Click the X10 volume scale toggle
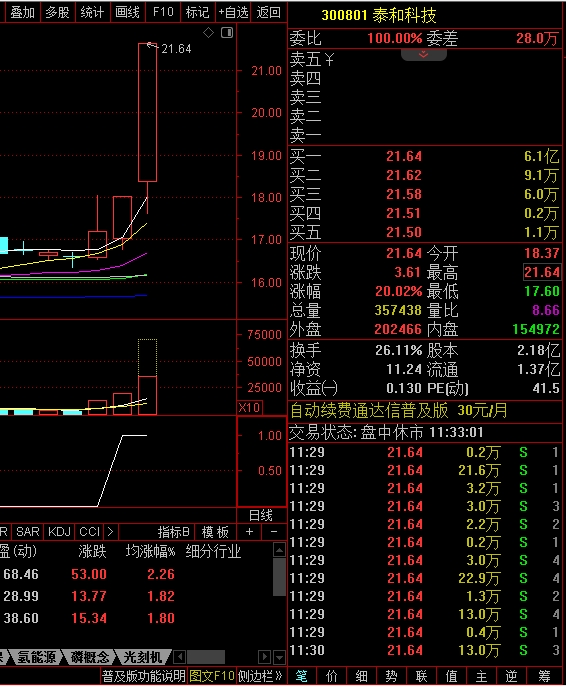This screenshot has height=687, width=566. click(249, 408)
